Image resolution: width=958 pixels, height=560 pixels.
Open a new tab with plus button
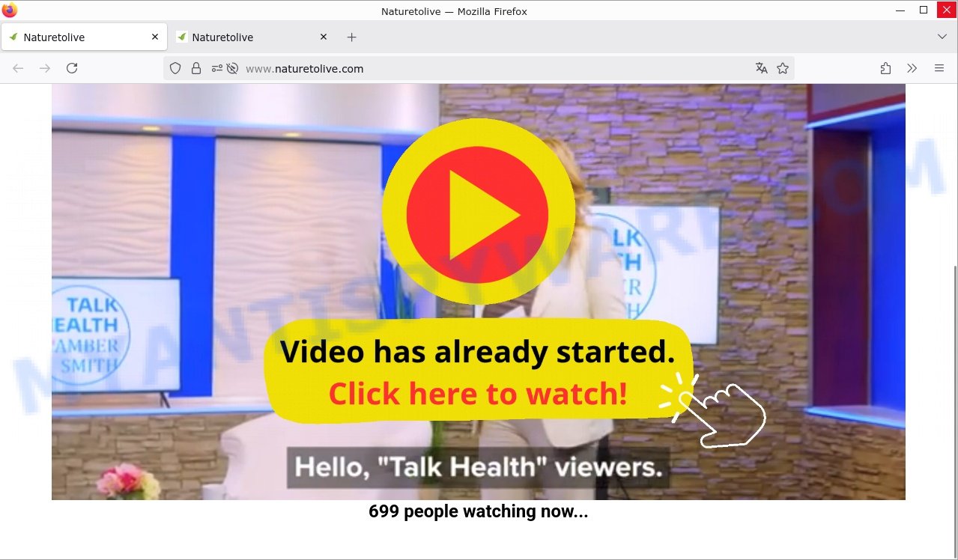click(351, 37)
